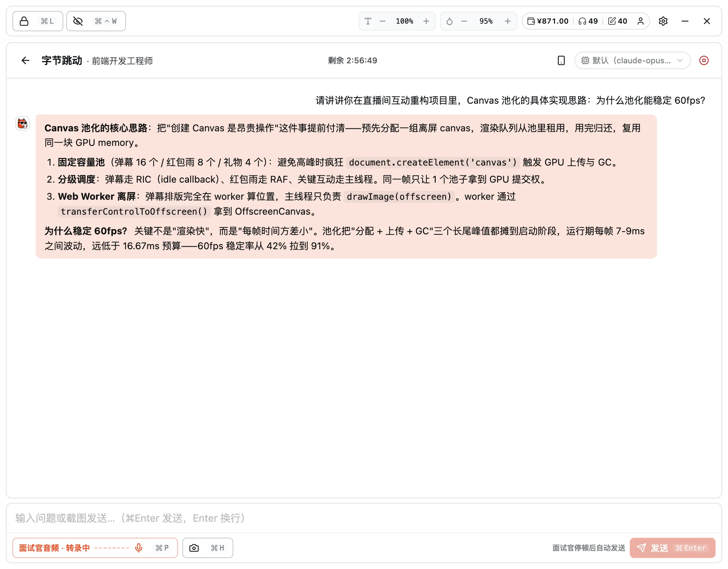Click the 发送 send button

click(x=673, y=548)
